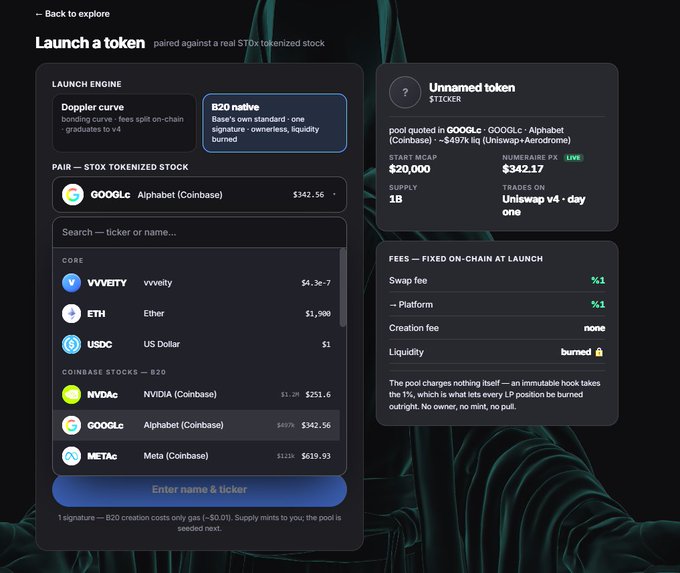Click the liquidity burned lock icon
Viewport: 680px width, 573px height.
[x=599, y=352]
